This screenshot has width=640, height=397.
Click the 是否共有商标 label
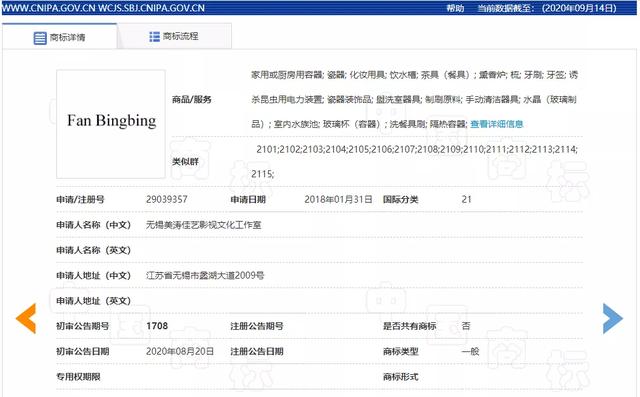click(x=409, y=326)
